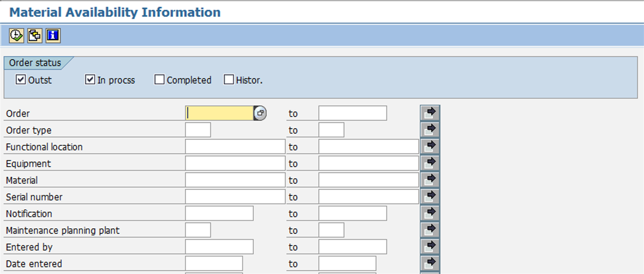
Task: Open multiple selection for Order type
Action: [x=430, y=130]
